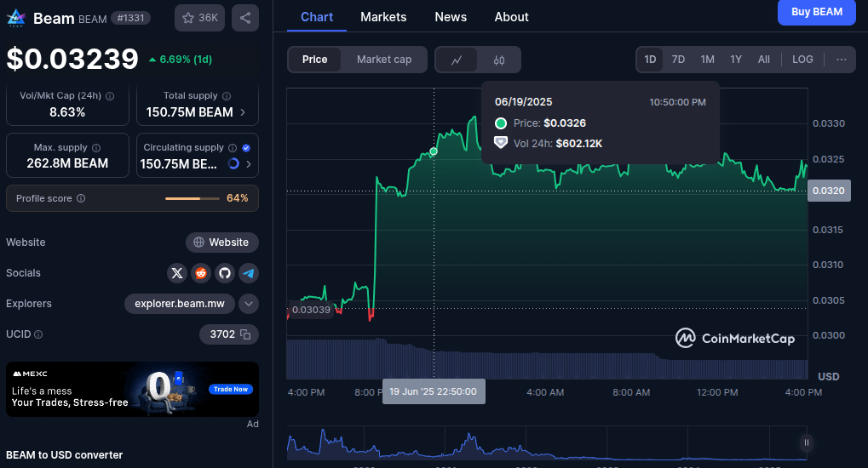Viewport: 868px width, 468px height.
Task: Toggle chart to Market cap
Action: pos(383,60)
